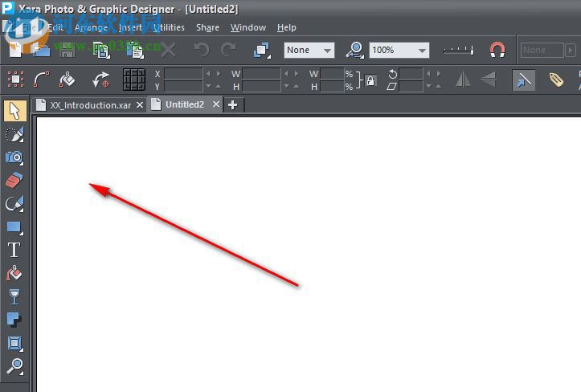Select the Bevel/Contour tool
Viewport: 581px width, 392px height.
(x=14, y=344)
